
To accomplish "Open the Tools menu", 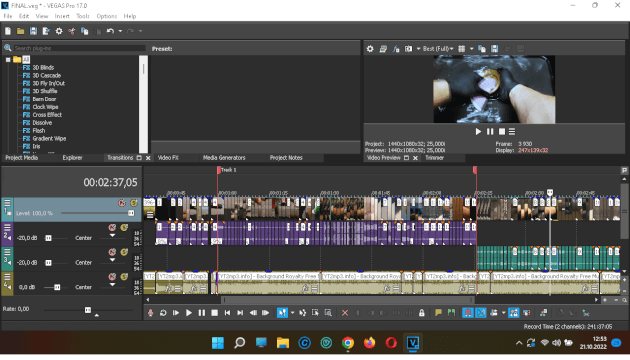I will tap(83, 16).
